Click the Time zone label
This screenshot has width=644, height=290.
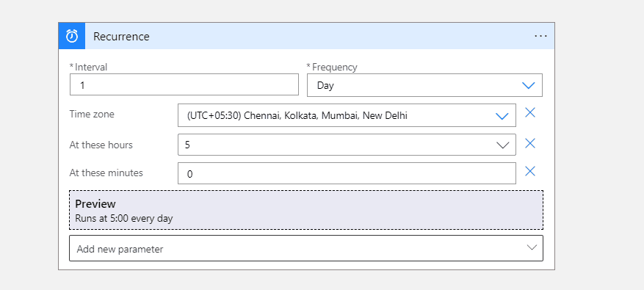click(92, 114)
